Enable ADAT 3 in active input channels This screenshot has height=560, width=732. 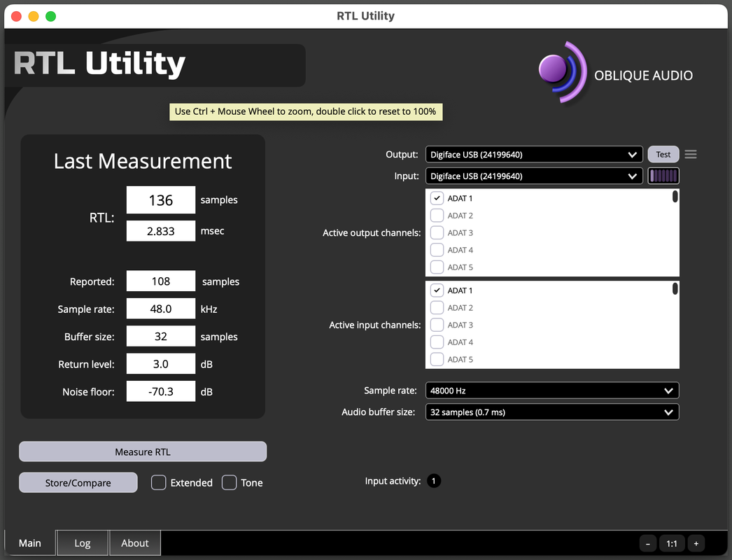point(437,325)
